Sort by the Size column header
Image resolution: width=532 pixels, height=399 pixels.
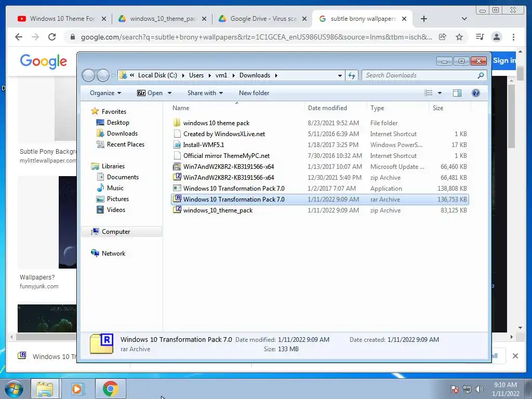point(437,108)
